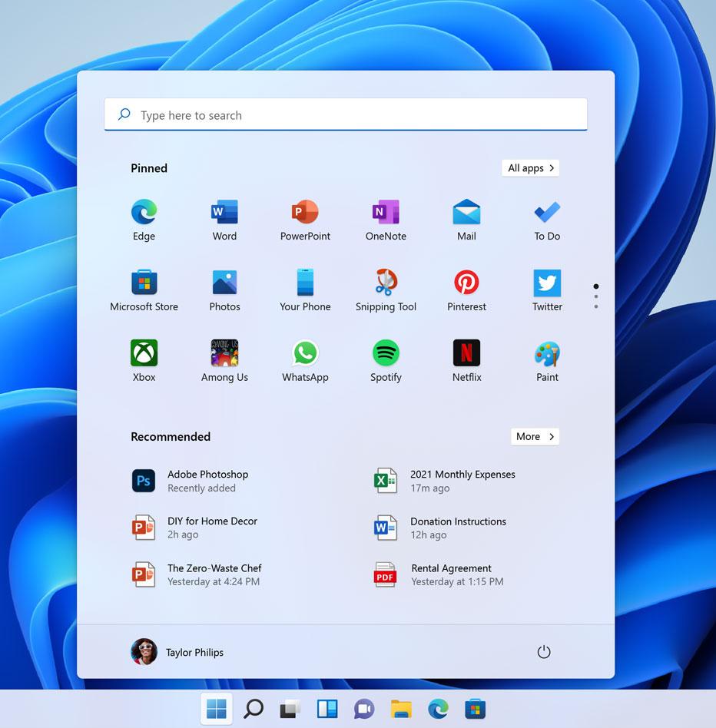This screenshot has width=716, height=728.
Task: Expand More recommended items
Action: pos(535,436)
